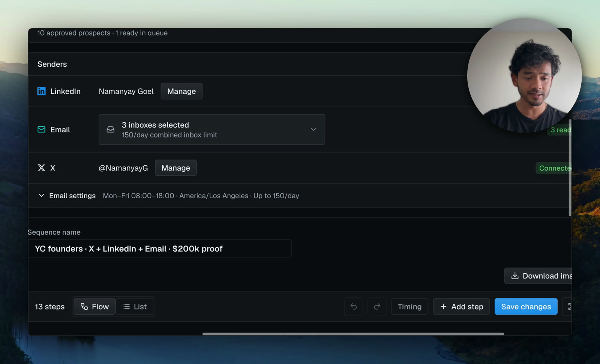The height and width of the screenshot is (364, 600).
Task: Open Timing options
Action: [x=409, y=307]
